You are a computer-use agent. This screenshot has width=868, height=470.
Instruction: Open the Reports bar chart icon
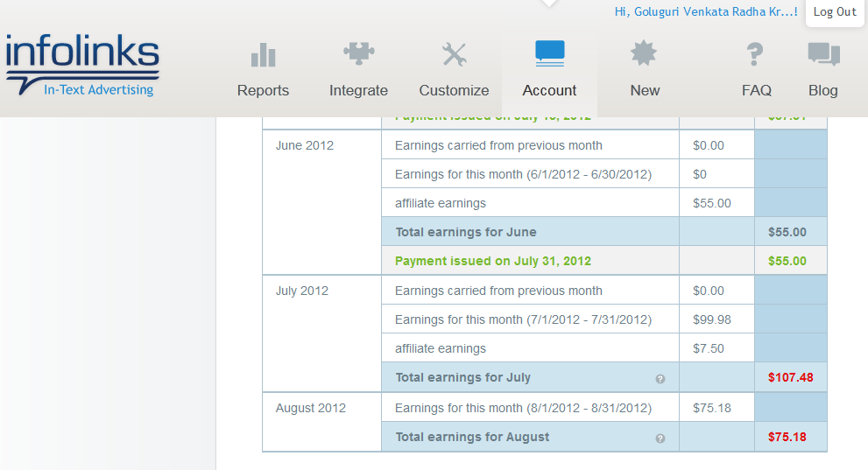pyautogui.click(x=263, y=55)
